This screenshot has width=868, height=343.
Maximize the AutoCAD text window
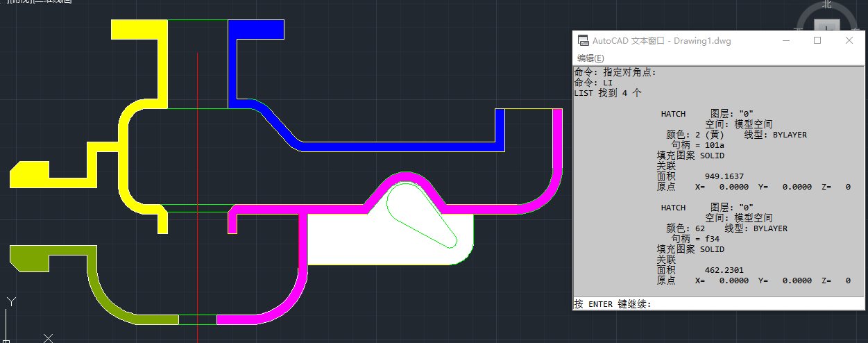[817, 40]
